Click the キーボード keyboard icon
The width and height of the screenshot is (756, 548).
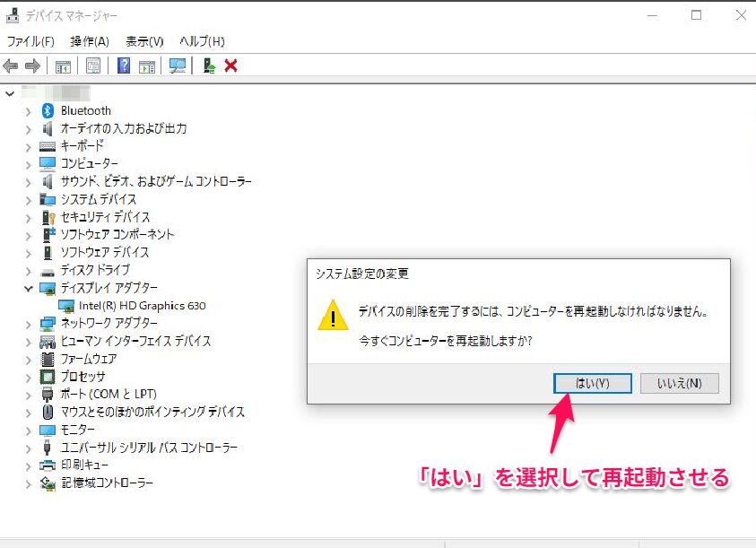[x=48, y=145]
